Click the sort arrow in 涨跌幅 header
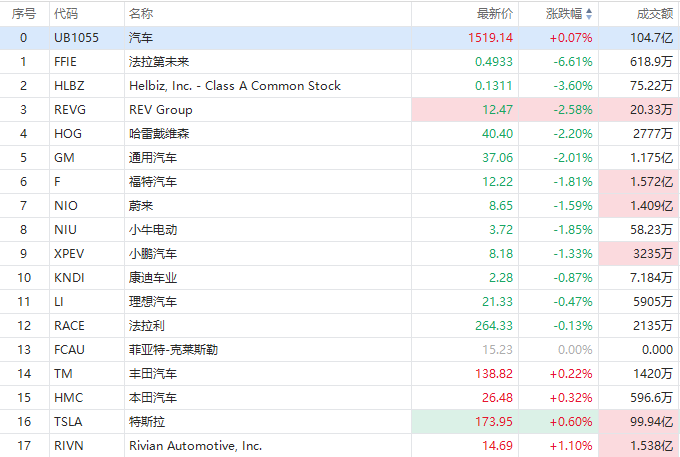The height and width of the screenshot is (457, 680). (x=589, y=14)
